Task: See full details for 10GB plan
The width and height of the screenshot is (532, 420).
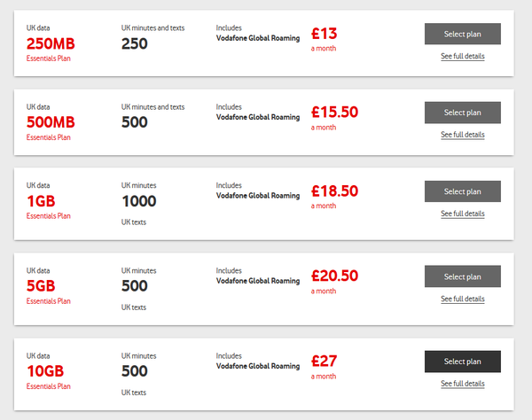Action: (463, 384)
